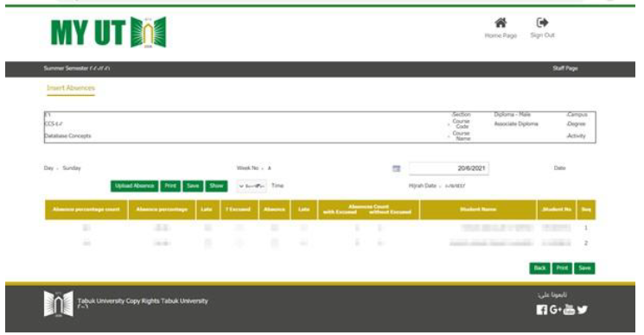Viewport: 644px width, 335px height.
Task: Click Save button next to Show
Action: pyautogui.click(x=193, y=186)
